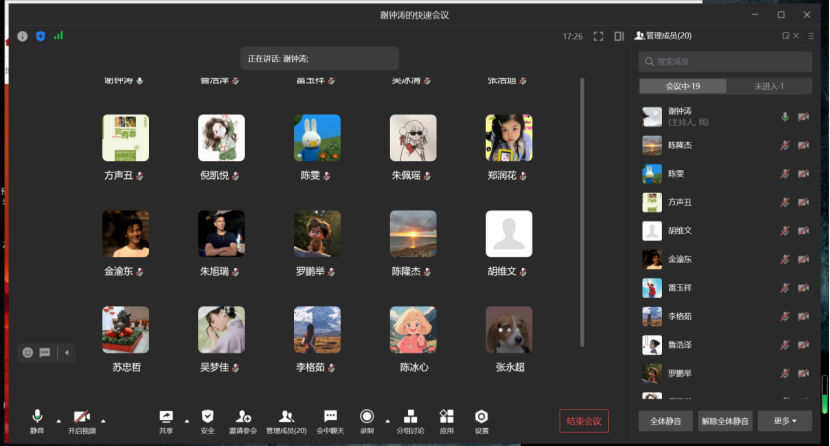
Task: Open the 安全 security shield icon
Action: coord(207,417)
